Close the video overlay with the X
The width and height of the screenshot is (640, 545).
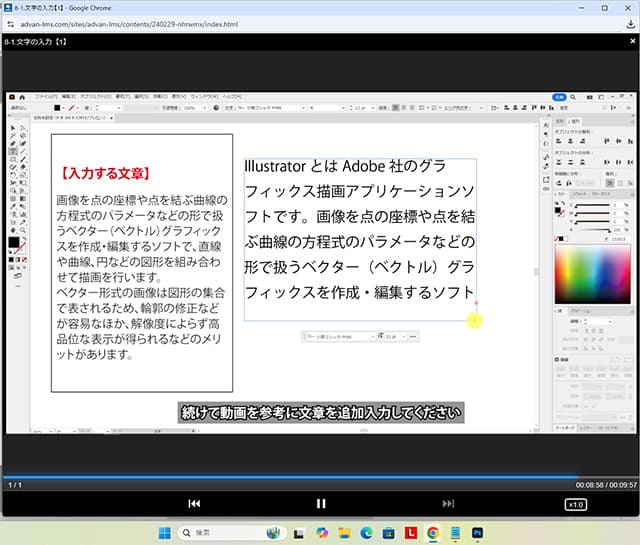pos(632,41)
